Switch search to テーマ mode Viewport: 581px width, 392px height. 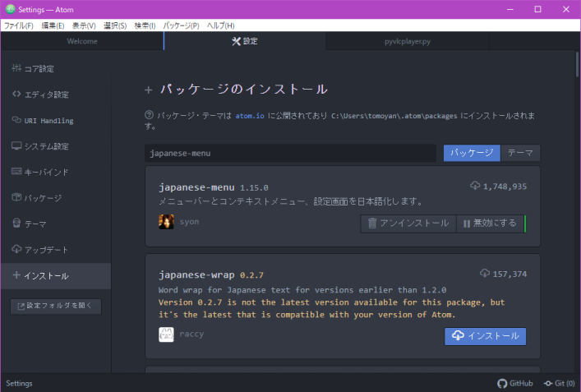pos(520,153)
